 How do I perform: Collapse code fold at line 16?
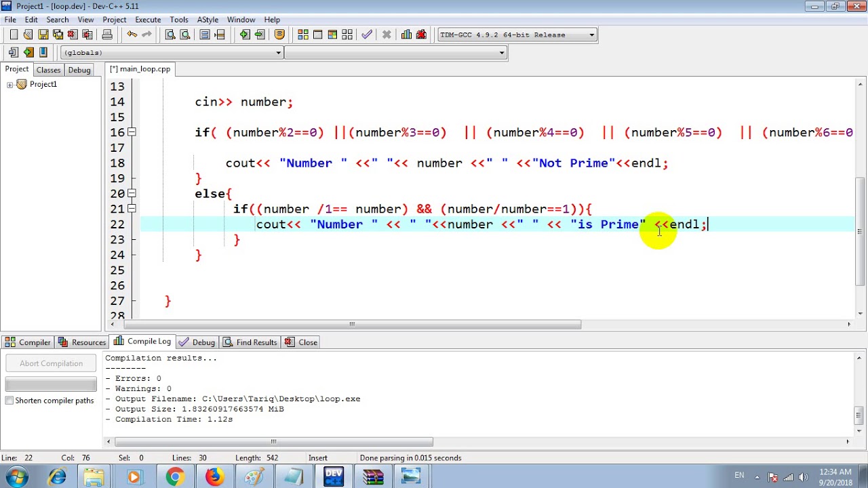click(x=132, y=132)
